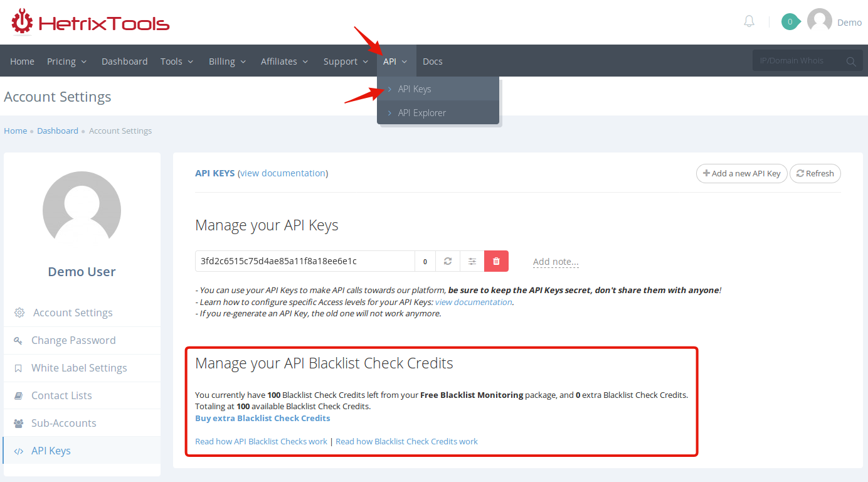Expand the Affiliates menu
Viewport: 868px width, 482px height.
pyautogui.click(x=284, y=61)
